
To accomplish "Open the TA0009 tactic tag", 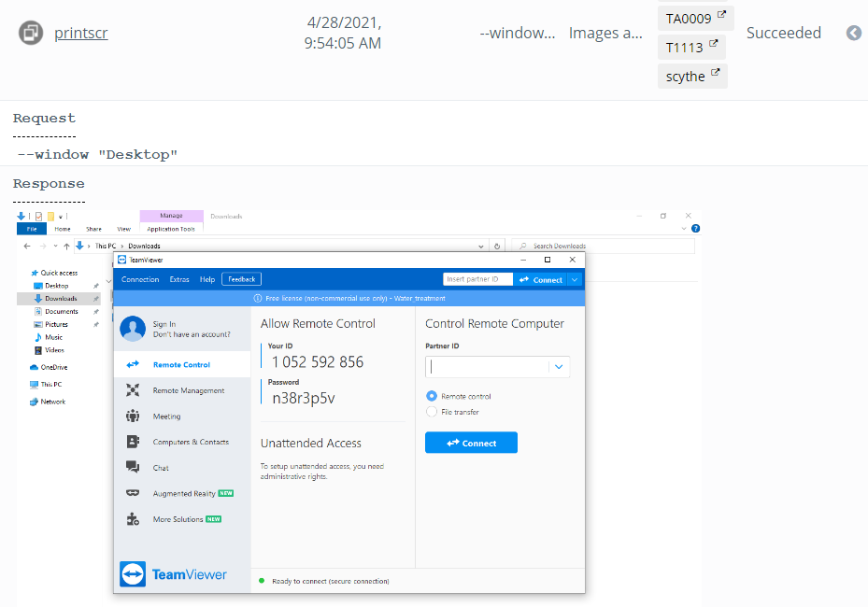I will tap(696, 19).
